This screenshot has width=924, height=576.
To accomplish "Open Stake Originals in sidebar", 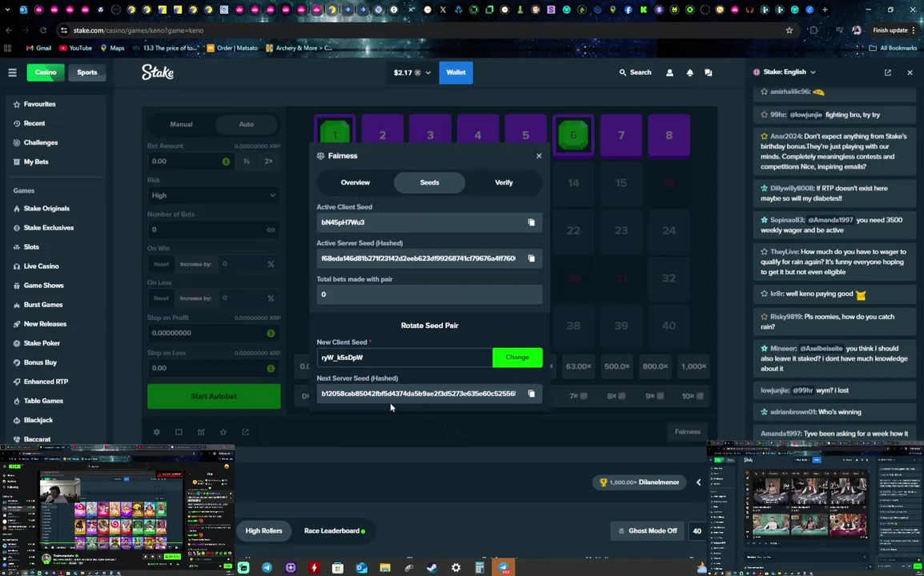I will [x=46, y=209].
